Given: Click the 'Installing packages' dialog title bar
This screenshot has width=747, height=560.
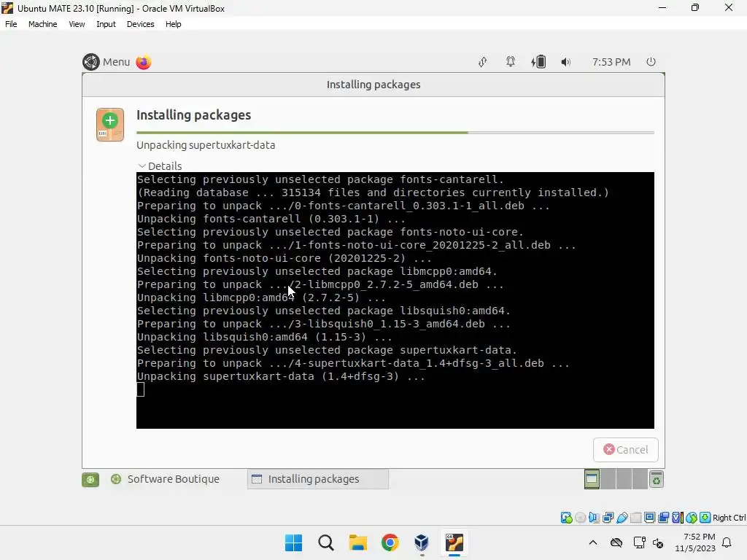Looking at the screenshot, I should pyautogui.click(x=373, y=85).
